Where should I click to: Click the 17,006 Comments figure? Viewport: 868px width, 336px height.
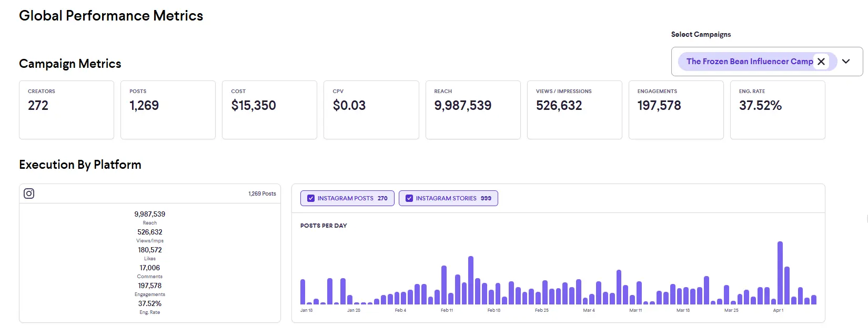(150, 268)
